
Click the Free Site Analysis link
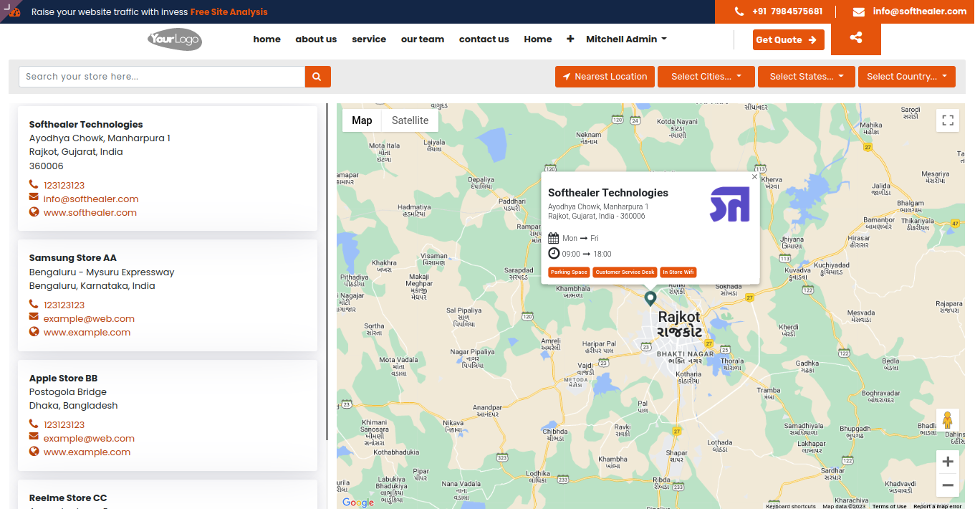click(x=229, y=12)
